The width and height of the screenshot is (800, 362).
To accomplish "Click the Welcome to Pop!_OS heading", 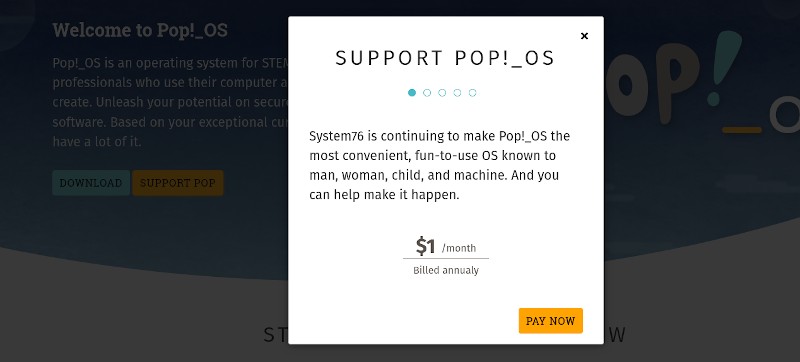I will click(x=140, y=30).
